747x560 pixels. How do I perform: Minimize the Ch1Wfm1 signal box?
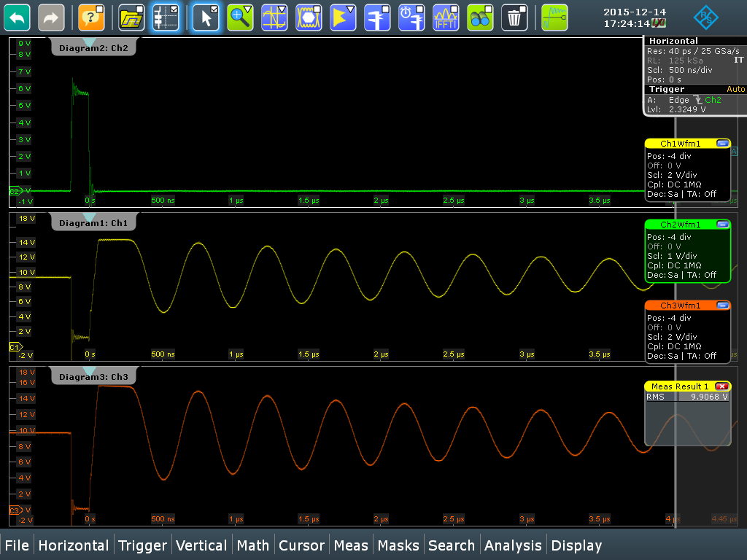click(x=723, y=144)
